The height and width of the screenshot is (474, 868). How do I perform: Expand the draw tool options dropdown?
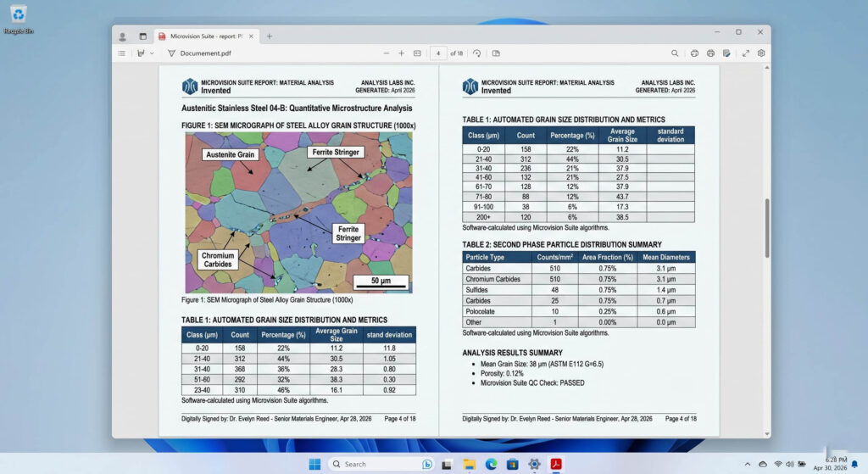pos(152,53)
